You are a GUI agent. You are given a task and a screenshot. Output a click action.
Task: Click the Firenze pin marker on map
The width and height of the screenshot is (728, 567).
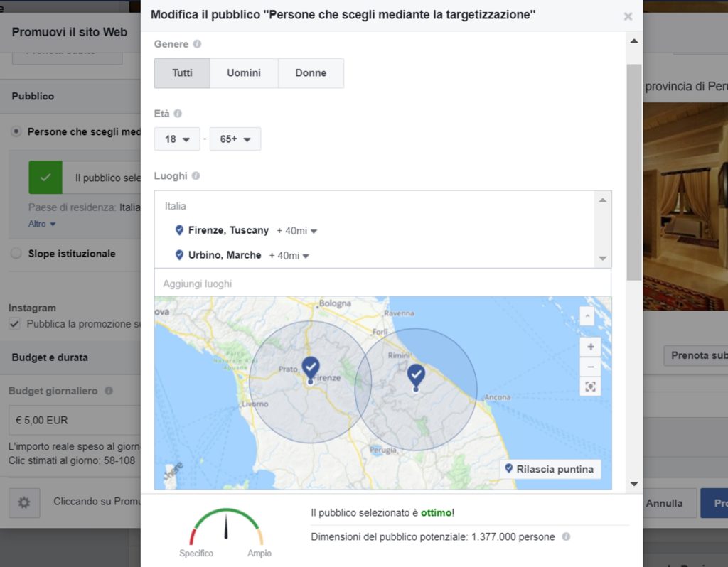point(311,368)
